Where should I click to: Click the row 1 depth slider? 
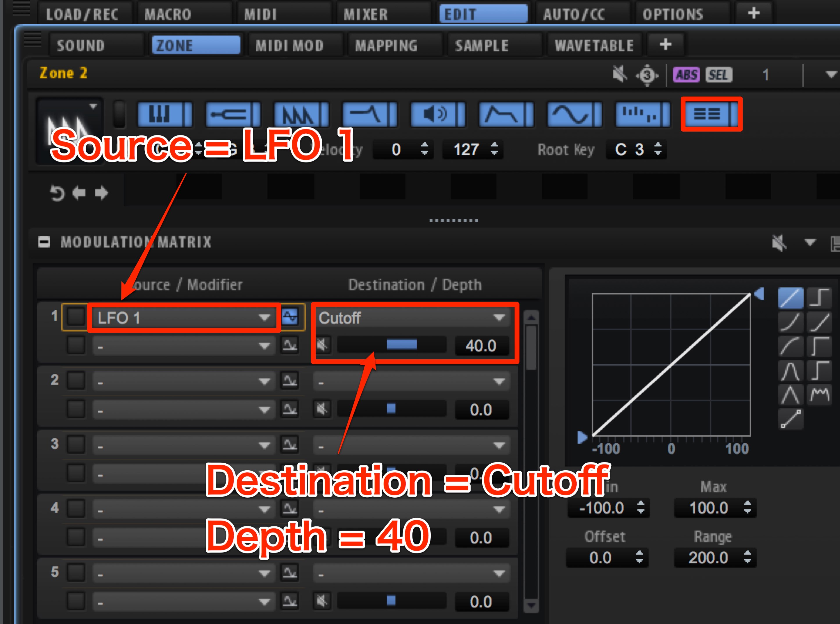392,345
